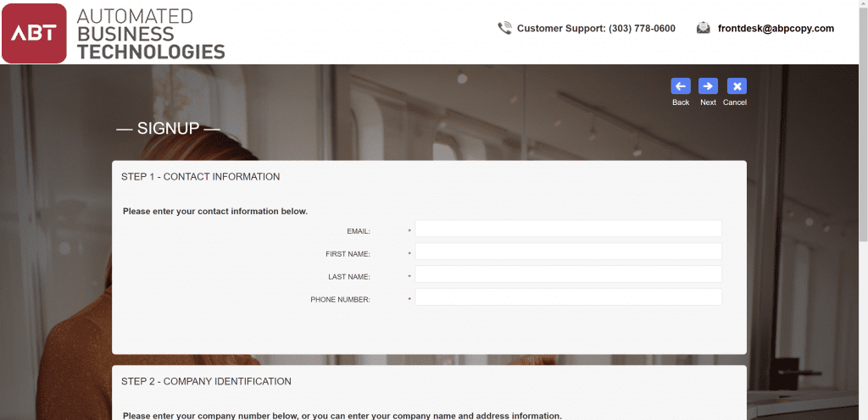
Task: Click the Step 1 - Contact Information heading
Action: 200,177
